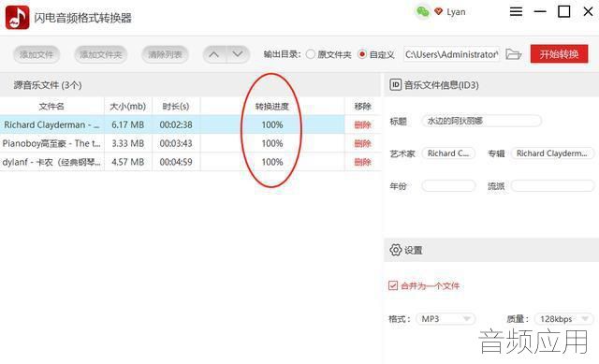Click the 100% progress of the Pianoboy row
This screenshot has width=599, height=364.
pyautogui.click(x=272, y=143)
